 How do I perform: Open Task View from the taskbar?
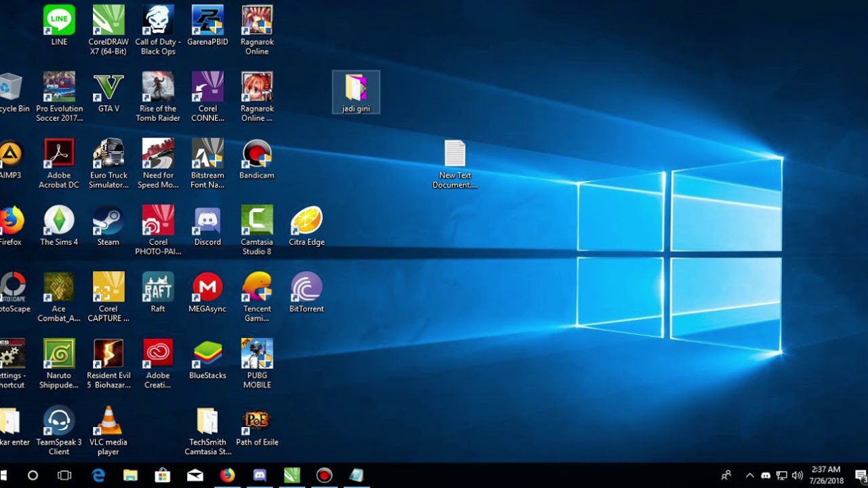pyautogui.click(x=64, y=476)
